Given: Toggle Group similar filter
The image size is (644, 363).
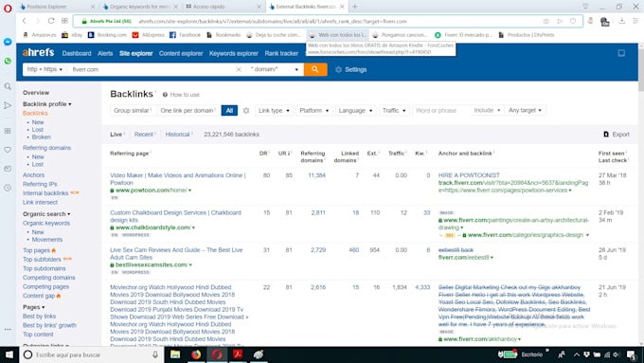Looking at the screenshot, I should tap(133, 110).
